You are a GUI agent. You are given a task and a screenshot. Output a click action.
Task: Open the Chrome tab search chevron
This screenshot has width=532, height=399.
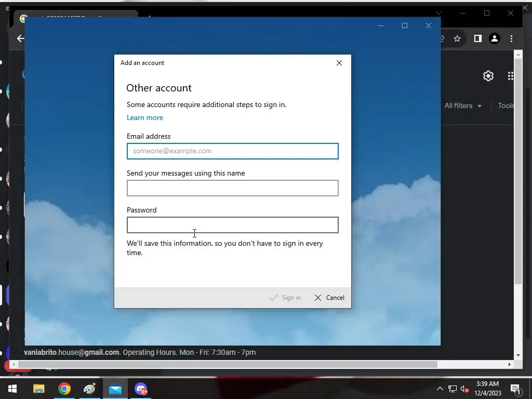[x=439, y=13]
